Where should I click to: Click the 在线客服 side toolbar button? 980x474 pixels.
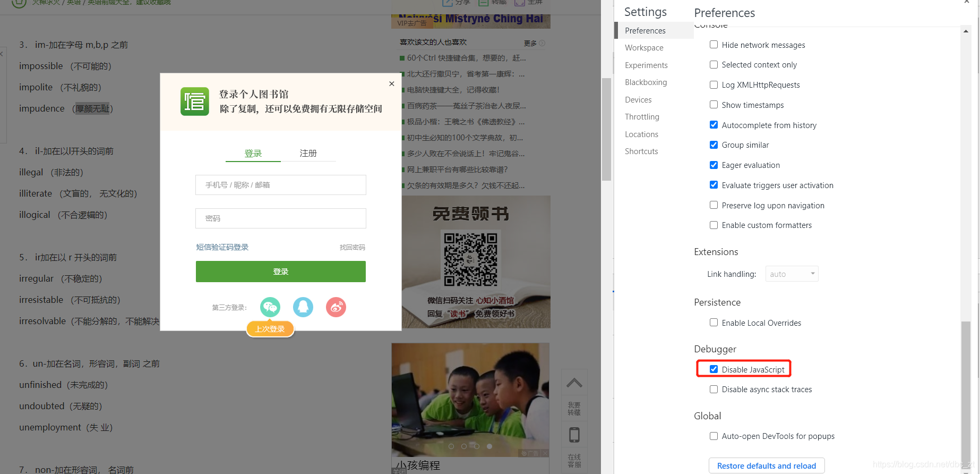point(574,461)
